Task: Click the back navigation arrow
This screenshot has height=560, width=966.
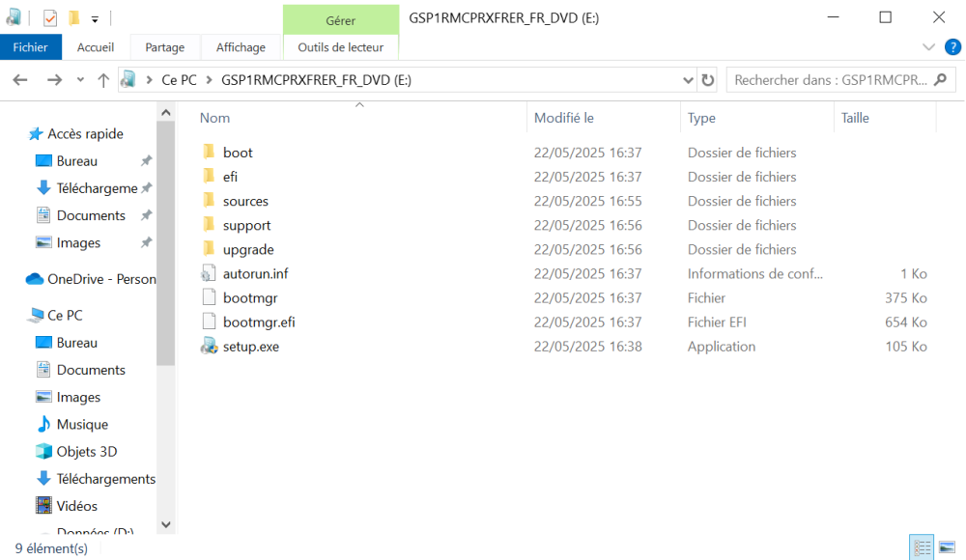Action: point(19,79)
